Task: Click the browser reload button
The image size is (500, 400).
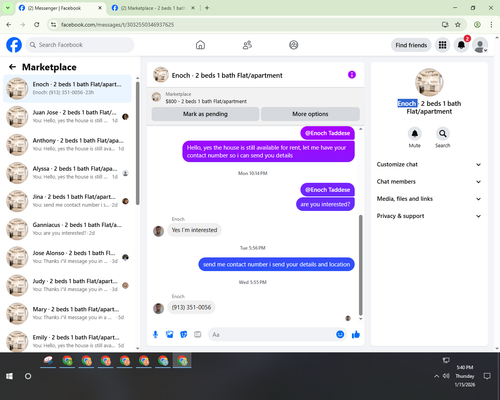Action: click(x=37, y=25)
